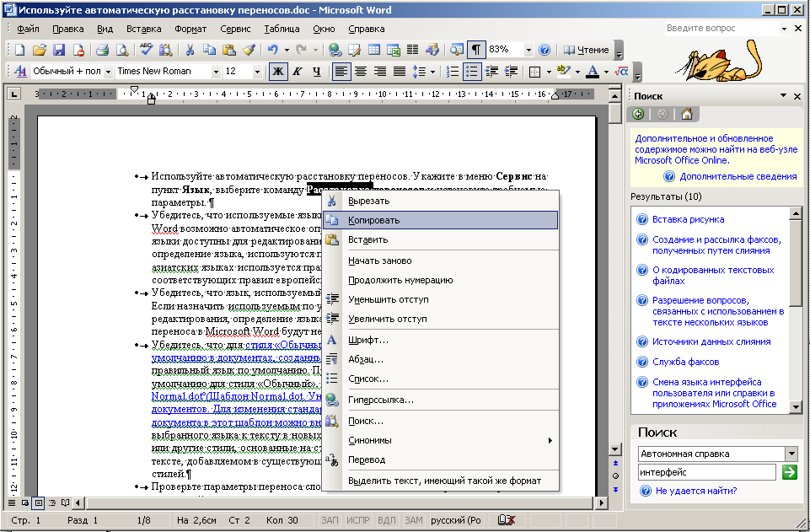Viewport: 810px width, 532px height.
Task: Start search with green arrow button
Action: coord(789,472)
